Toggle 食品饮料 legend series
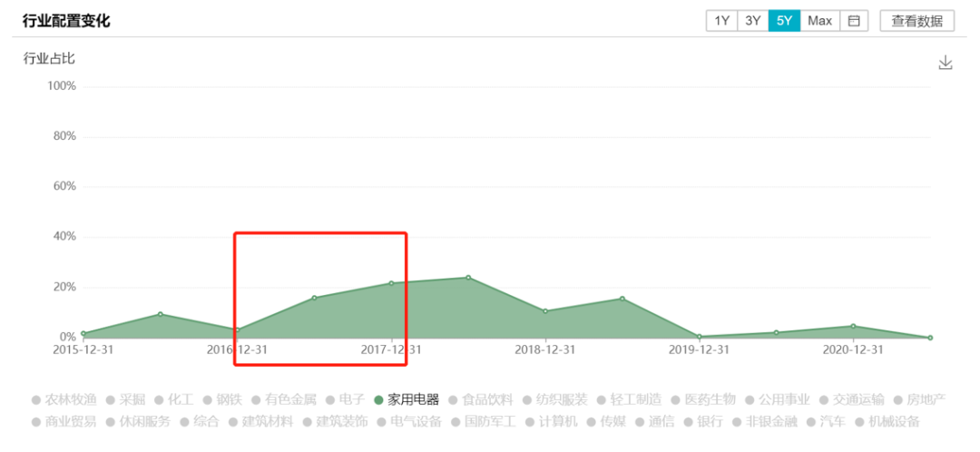The width and height of the screenshot is (980, 452). pyautogui.click(x=481, y=399)
